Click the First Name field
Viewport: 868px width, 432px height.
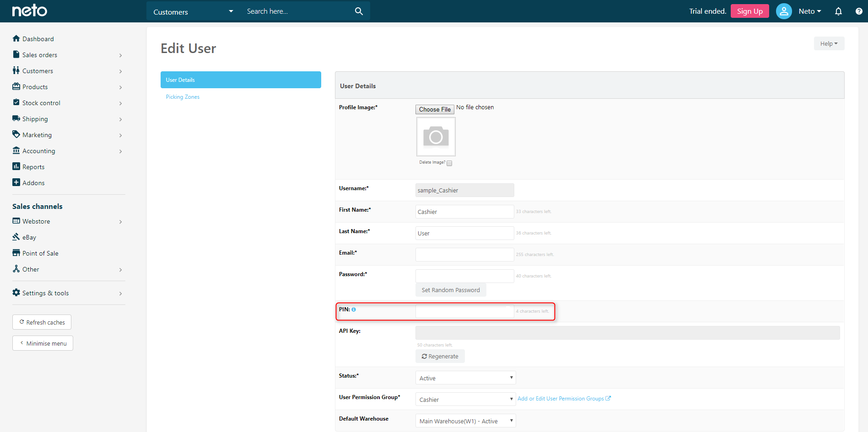tap(465, 212)
